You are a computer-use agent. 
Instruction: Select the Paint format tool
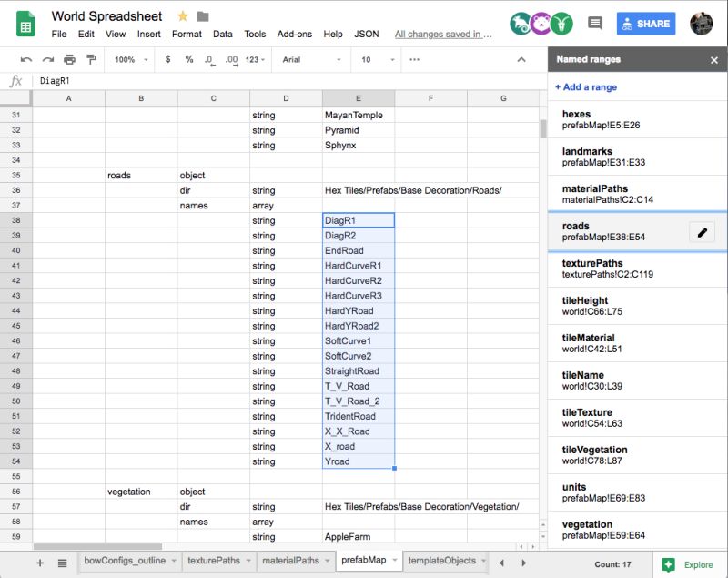[90, 57]
